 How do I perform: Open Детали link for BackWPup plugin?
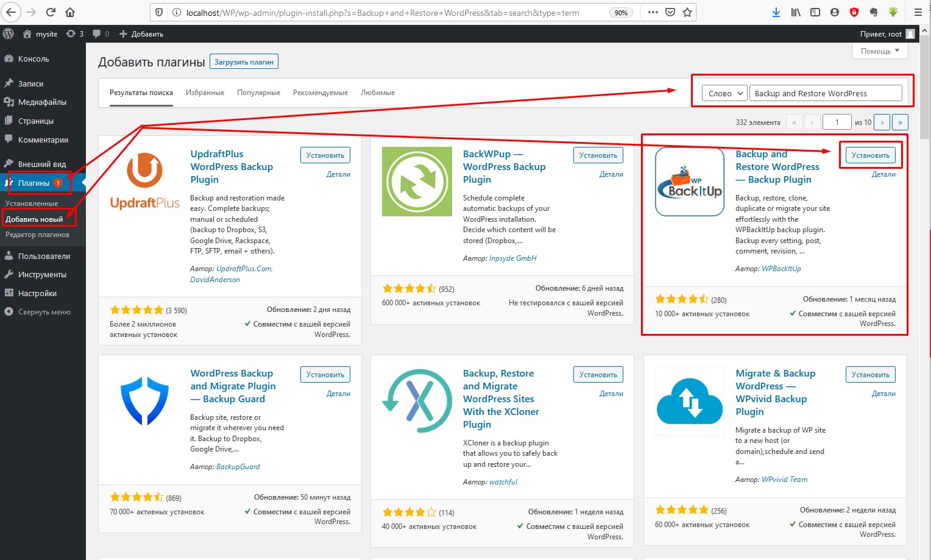click(x=611, y=174)
